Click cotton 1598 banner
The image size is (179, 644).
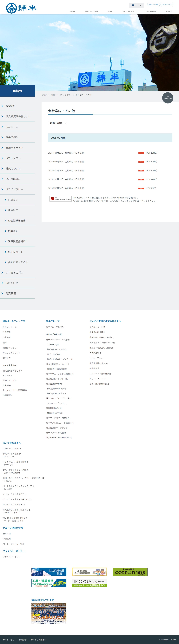pyautogui.click(x=130, y=572)
